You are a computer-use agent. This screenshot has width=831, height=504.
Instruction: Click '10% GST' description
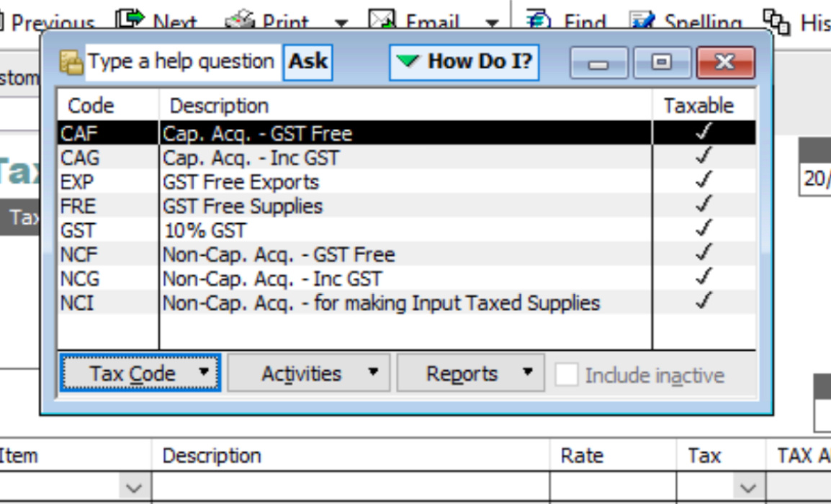205,230
